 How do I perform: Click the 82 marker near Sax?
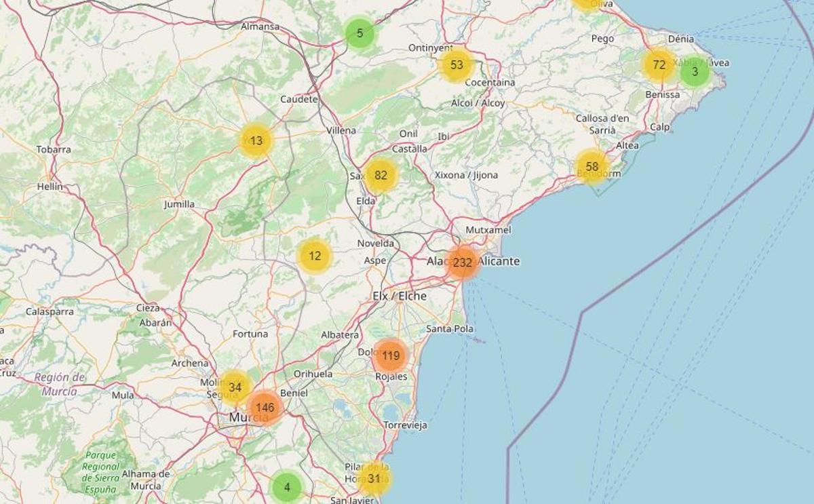click(381, 174)
